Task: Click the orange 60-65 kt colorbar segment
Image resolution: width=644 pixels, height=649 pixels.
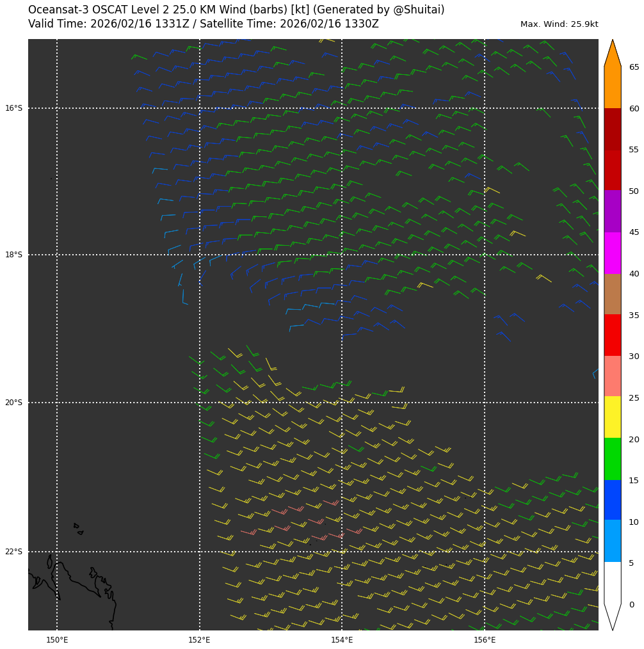Action: click(x=612, y=86)
